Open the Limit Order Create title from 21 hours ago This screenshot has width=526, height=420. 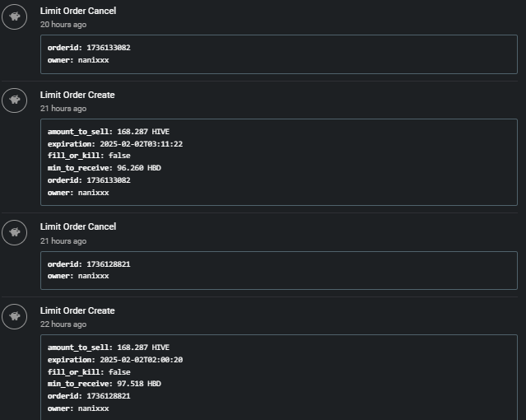point(77,95)
